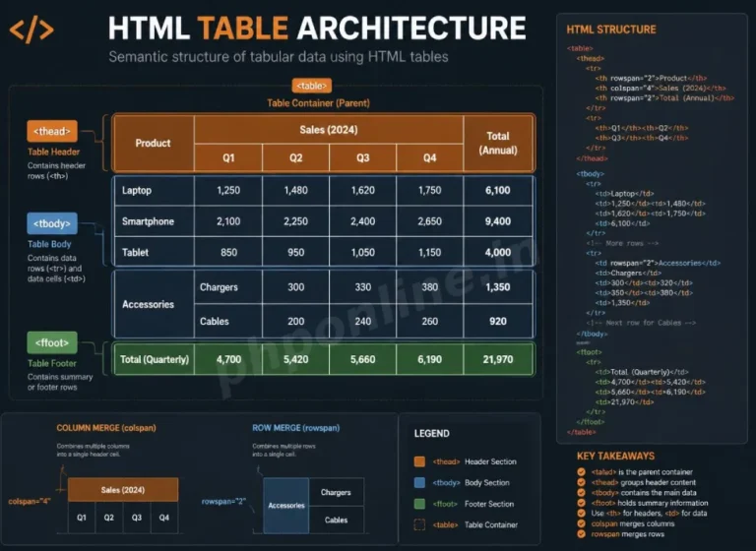Click the dashed Table Container legend icon
Image resolution: width=756 pixels, height=551 pixels.
click(419, 524)
